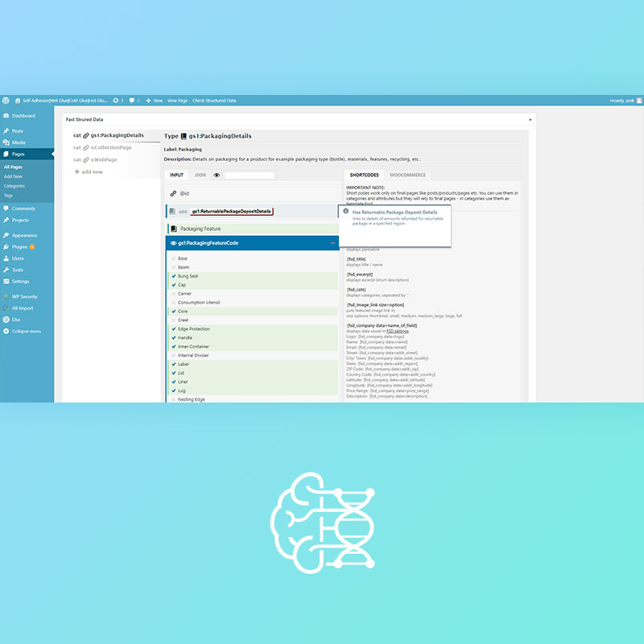Click link icon beside s:CollectionPage

click(86, 147)
